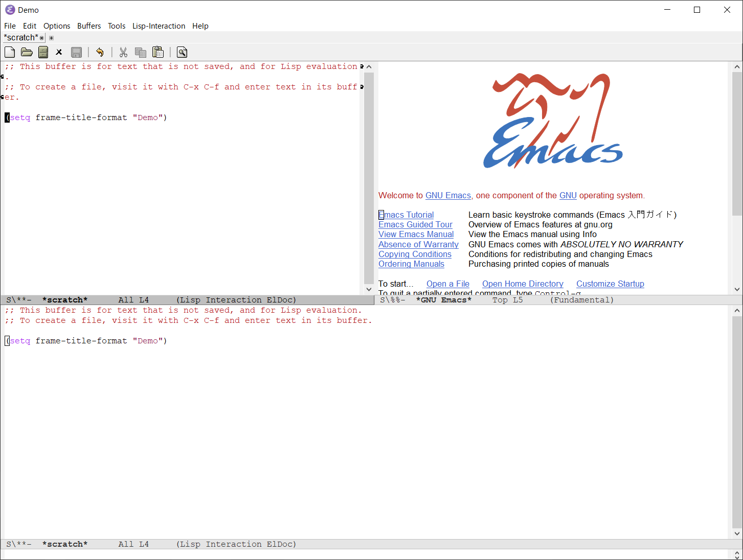The height and width of the screenshot is (560, 743).
Task: Save the buffer using the floppy disk icon
Action: [77, 52]
